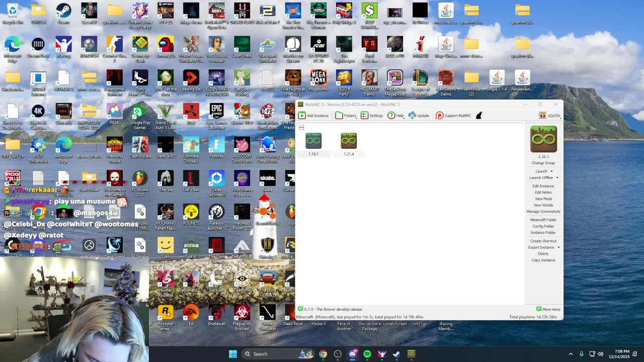Open Rust desktop icon

click(191, 114)
